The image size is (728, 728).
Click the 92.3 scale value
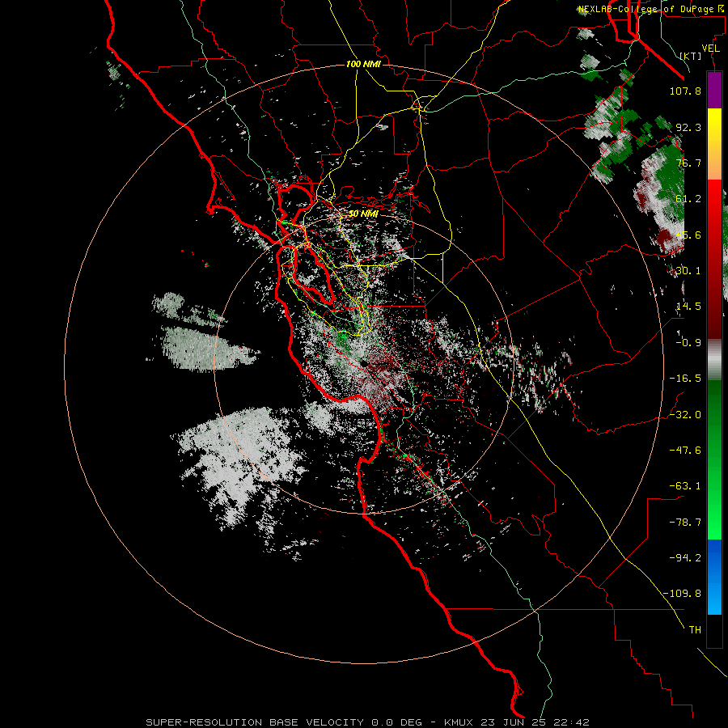pyautogui.click(x=688, y=127)
